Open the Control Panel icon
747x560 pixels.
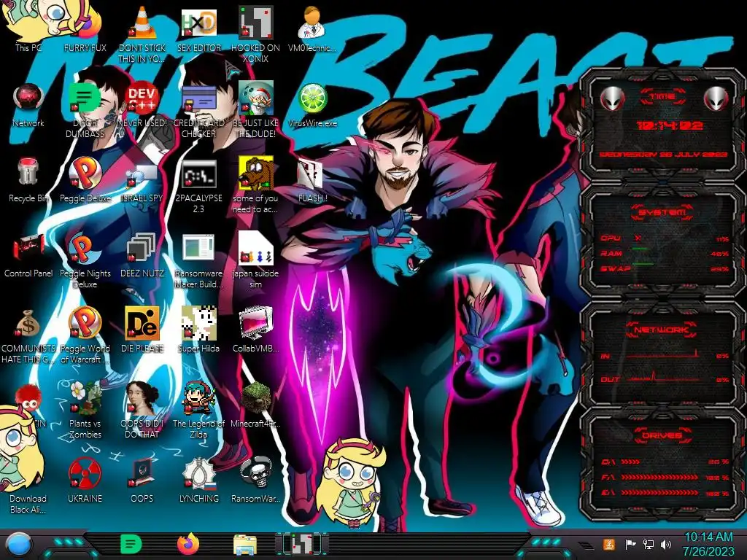(28, 255)
